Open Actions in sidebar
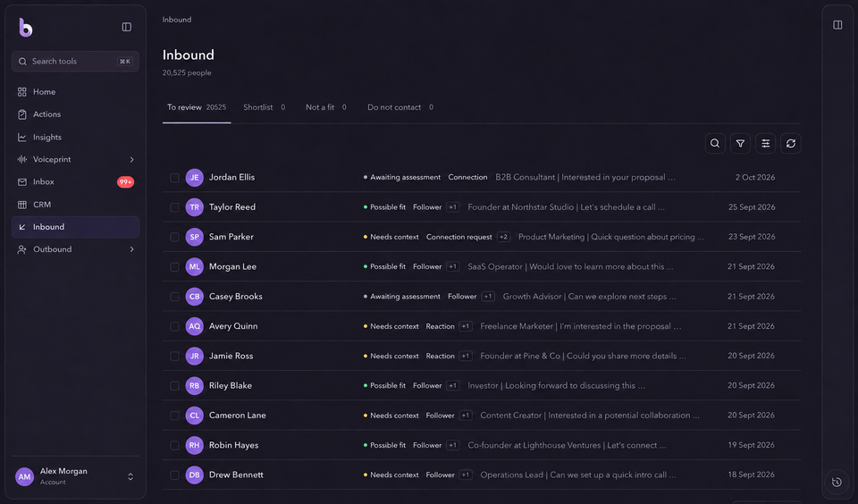 (x=75, y=114)
